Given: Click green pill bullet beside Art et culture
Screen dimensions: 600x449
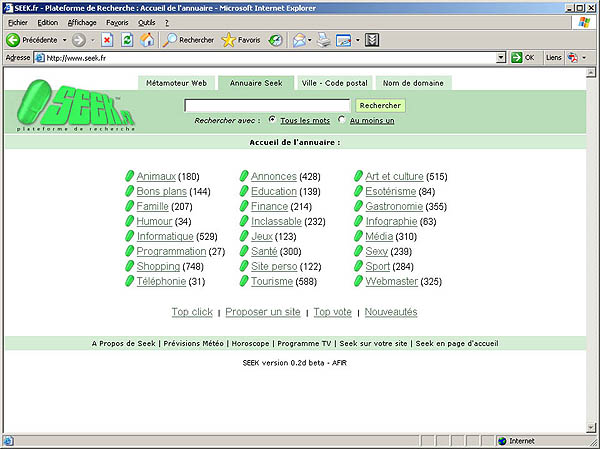Looking at the screenshot, I should point(358,176).
